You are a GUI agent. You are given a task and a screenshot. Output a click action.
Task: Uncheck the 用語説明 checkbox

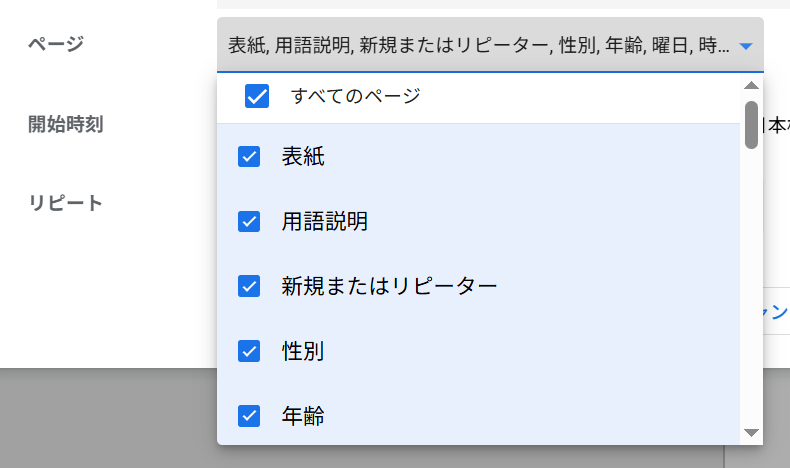249,222
